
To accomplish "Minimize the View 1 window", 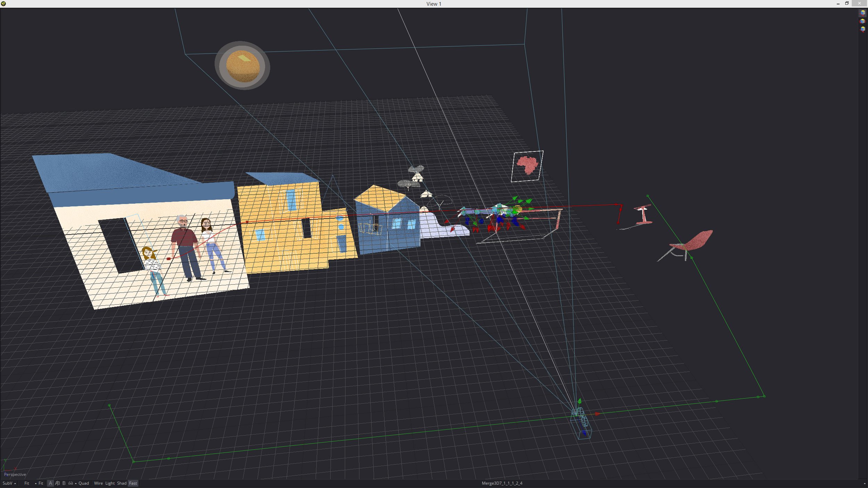I will tap(838, 3).
